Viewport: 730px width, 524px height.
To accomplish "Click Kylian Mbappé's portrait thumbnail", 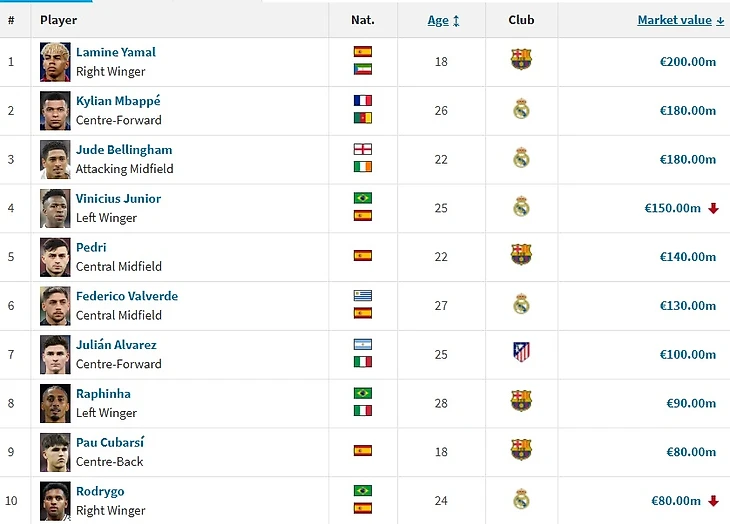I will 55,110.
